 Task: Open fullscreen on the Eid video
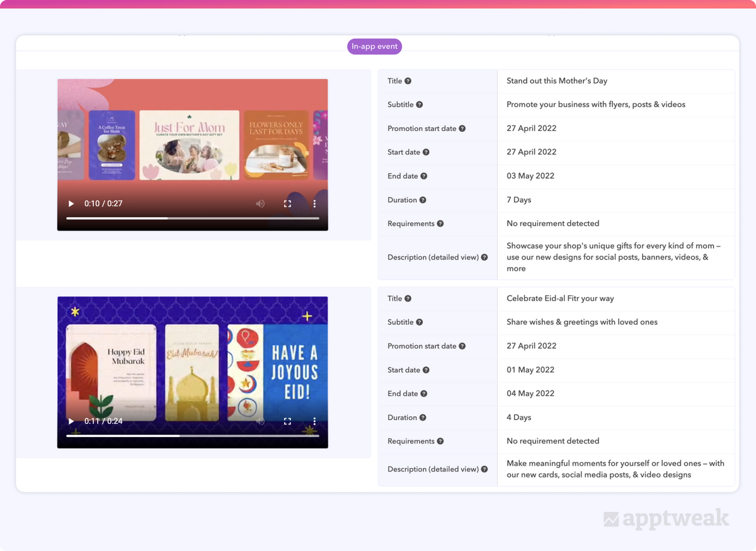click(x=287, y=421)
